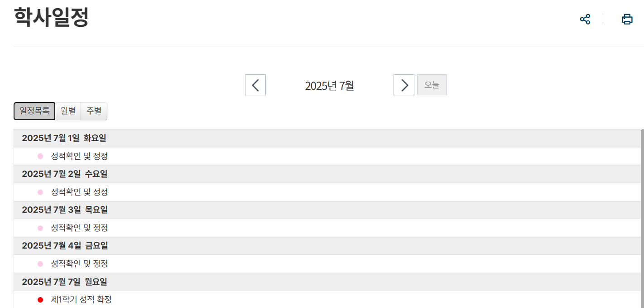Switch to 주별 weekly view

[94, 111]
